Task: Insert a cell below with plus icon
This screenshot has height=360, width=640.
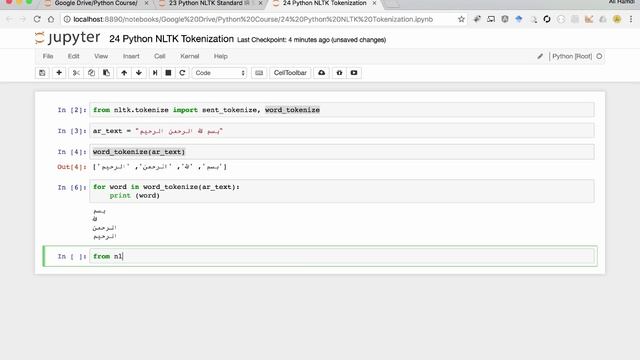Action: coord(59,73)
